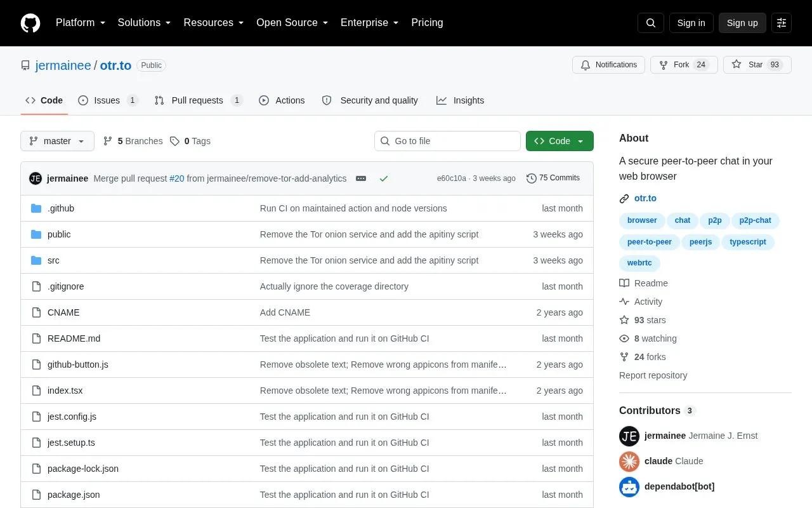Click the Go to file search field
Image resolution: width=812 pixels, height=508 pixels.
click(447, 141)
